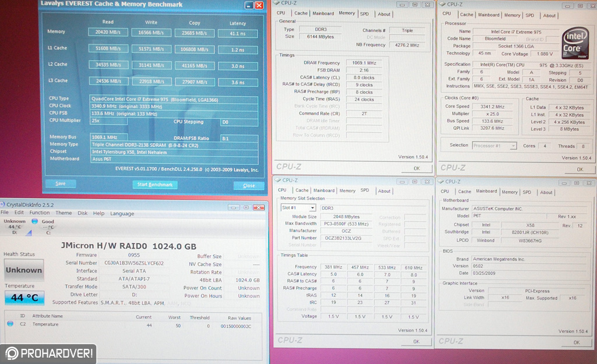Screen dimensions: 597x364
Task: Click Save button in EVEREST benchmark
Action: (60, 183)
